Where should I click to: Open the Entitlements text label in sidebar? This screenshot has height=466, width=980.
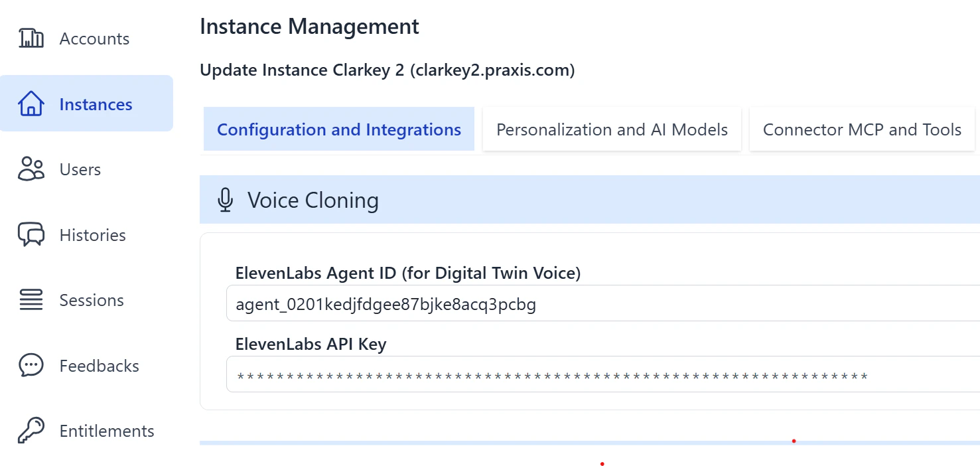(x=107, y=431)
